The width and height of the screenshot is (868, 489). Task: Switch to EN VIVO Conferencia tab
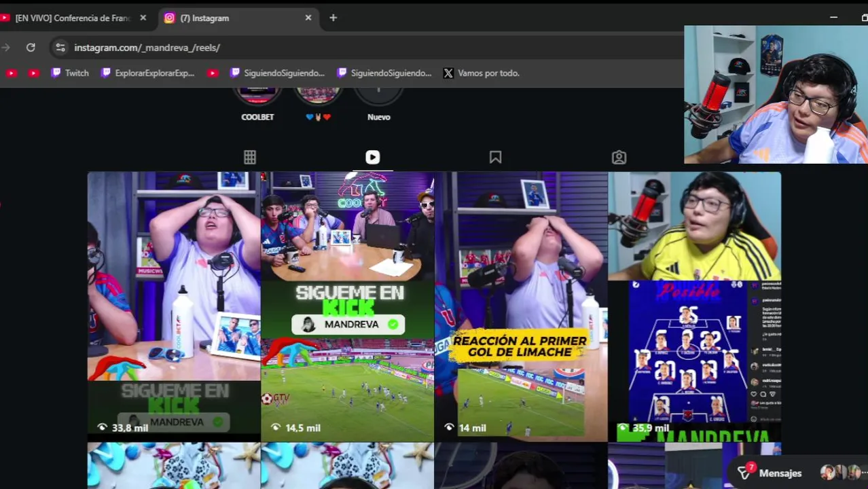73,18
